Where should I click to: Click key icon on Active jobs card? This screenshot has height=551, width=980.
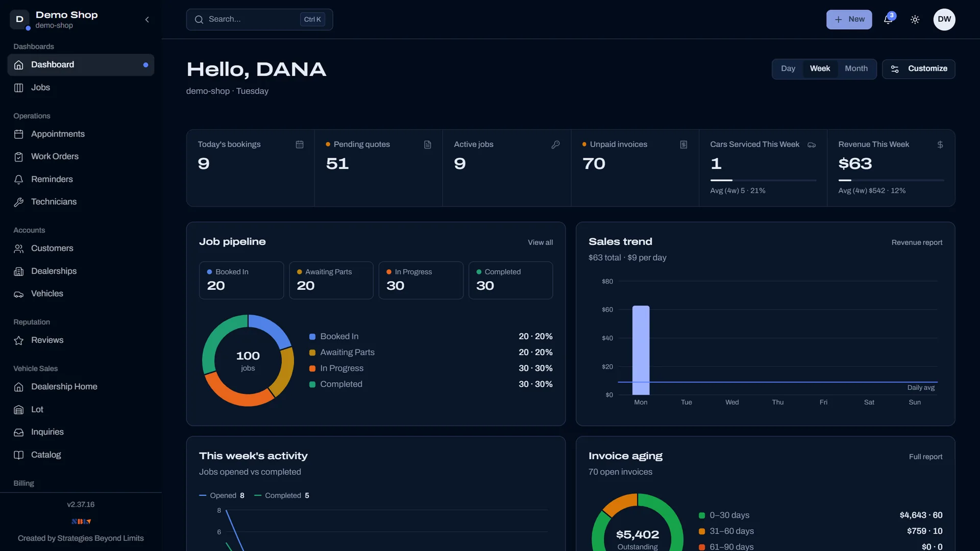pos(556,145)
